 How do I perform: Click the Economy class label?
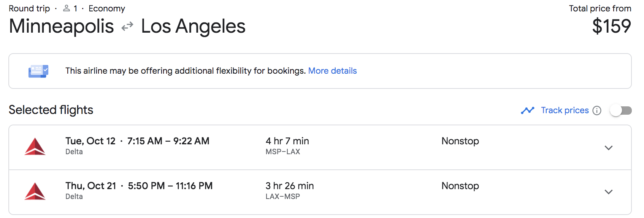pyautogui.click(x=107, y=8)
